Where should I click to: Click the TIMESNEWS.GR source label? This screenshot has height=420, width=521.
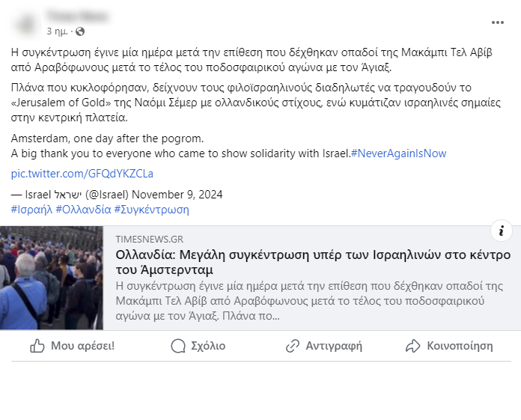(x=150, y=240)
